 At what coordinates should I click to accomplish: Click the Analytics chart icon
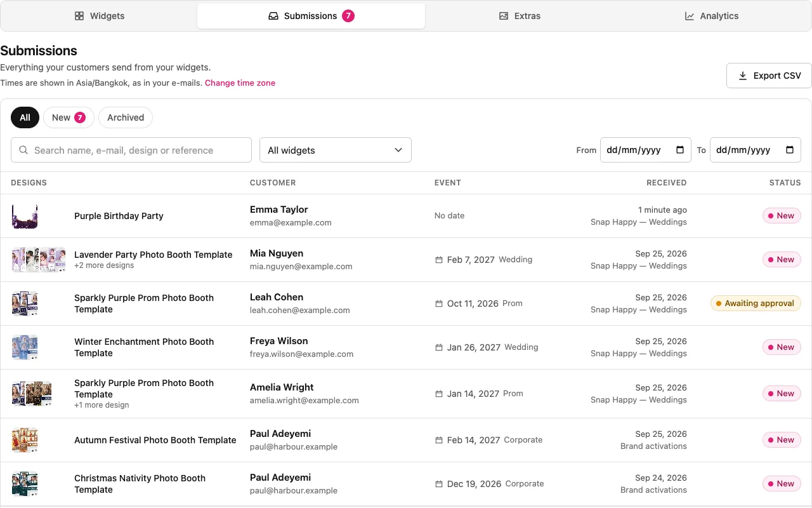(x=690, y=16)
